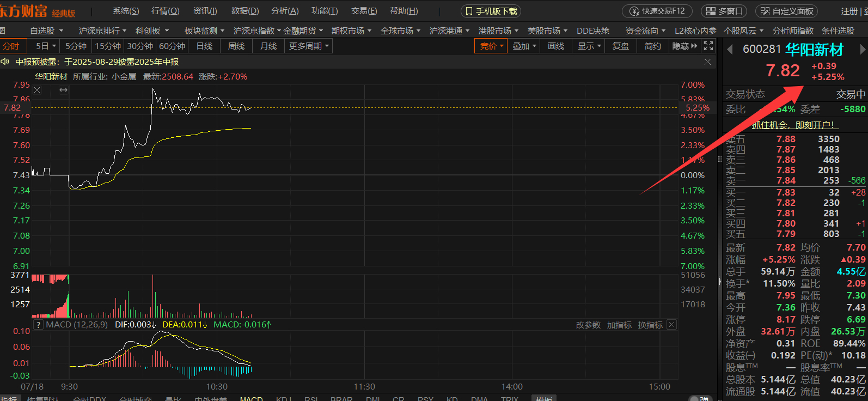Click 换指标 change indicator

650,325
